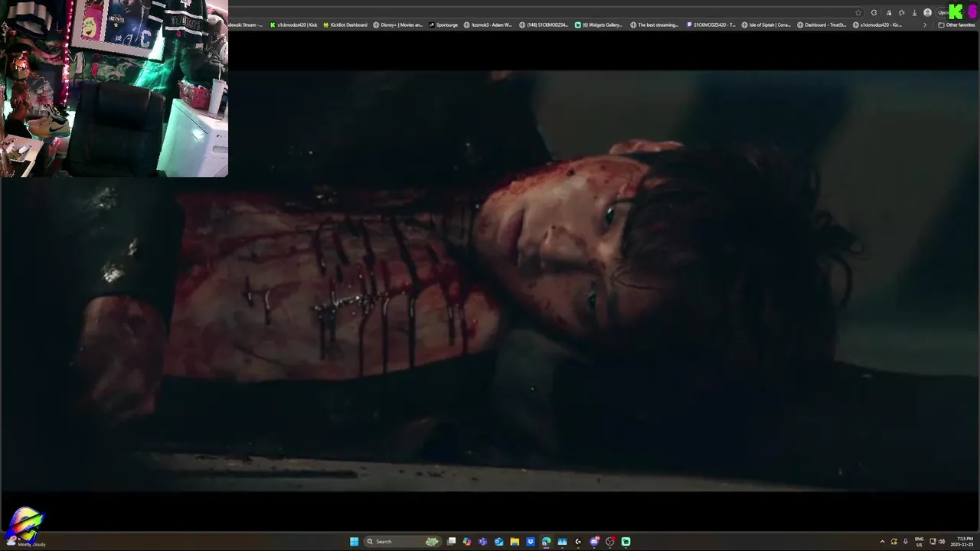This screenshot has height=551, width=980.
Task: Open The best streaming... bookmark
Action: point(655,24)
